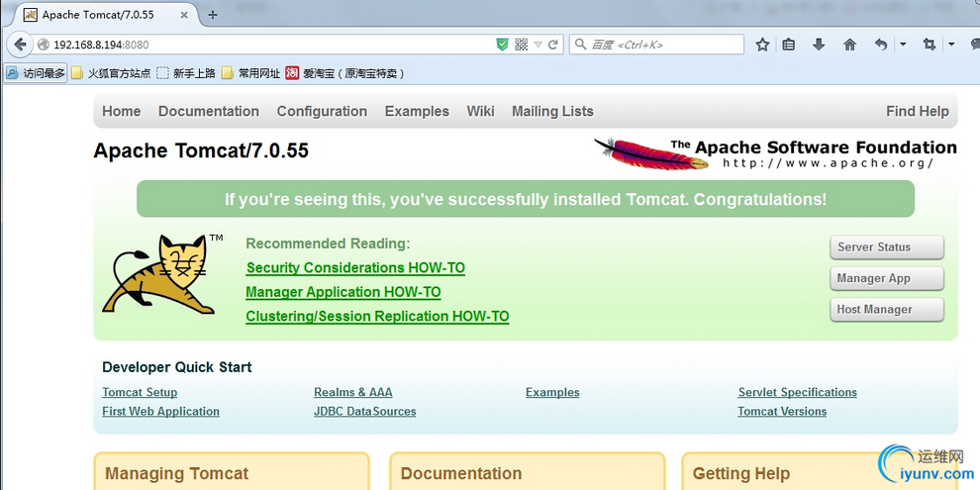Viewport: 980px width, 490px height.
Task: Click the Recommended Reading label
Action: click(x=328, y=244)
